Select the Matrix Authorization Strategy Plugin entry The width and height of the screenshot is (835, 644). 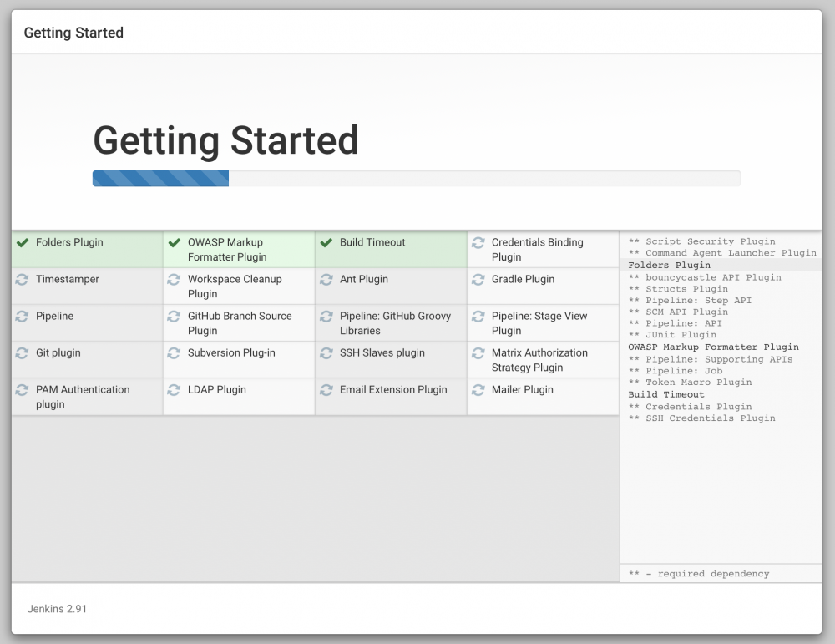[543, 359]
